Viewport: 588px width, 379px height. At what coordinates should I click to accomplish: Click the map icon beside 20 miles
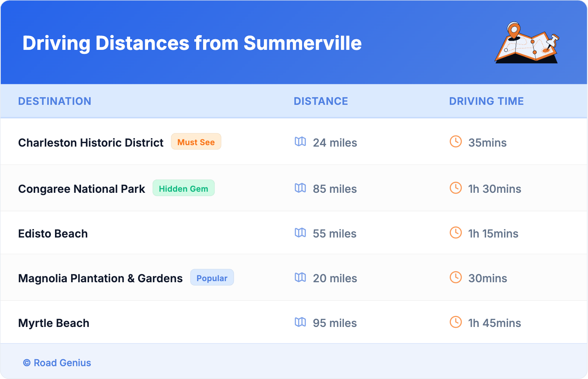click(300, 277)
